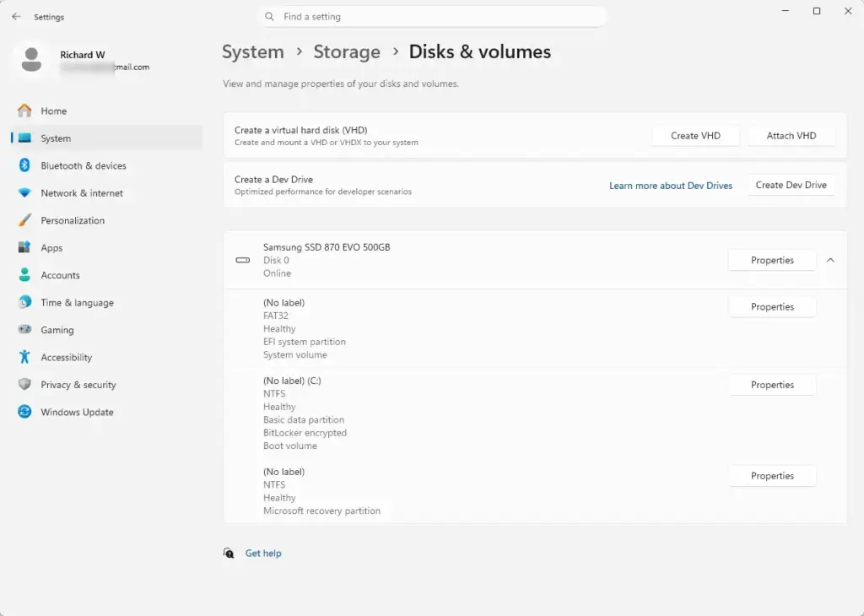
Task: Click the back arrow in Settings
Action: [16, 17]
